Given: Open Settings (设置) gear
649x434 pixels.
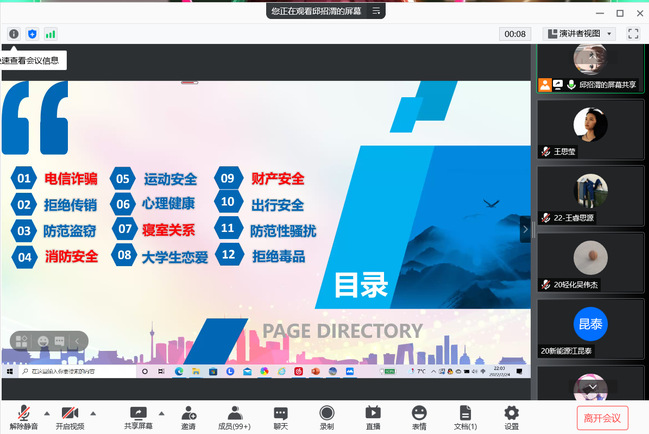Looking at the screenshot, I should (511, 416).
